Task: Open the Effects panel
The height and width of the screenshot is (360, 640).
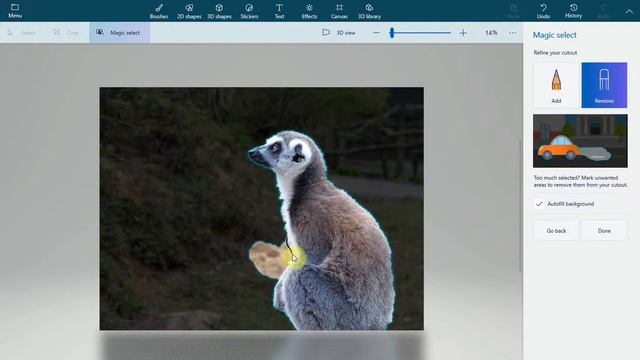Action: [x=309, y=11]
